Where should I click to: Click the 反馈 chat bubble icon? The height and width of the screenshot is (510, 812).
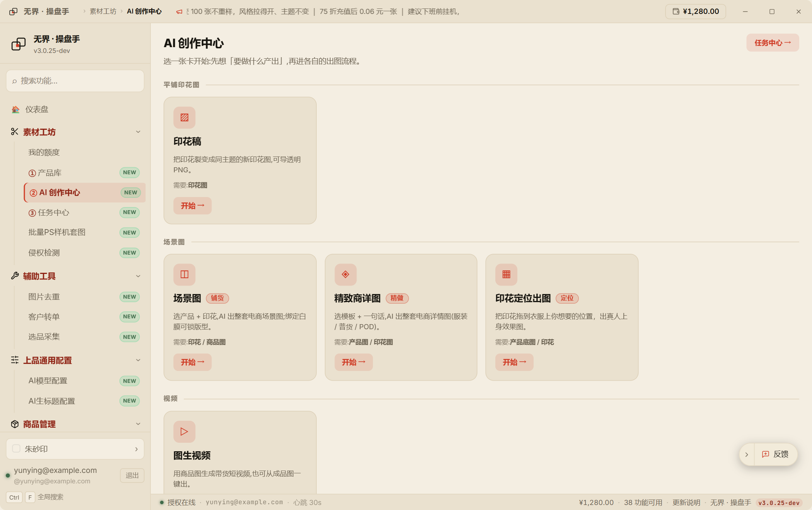click(765, 454)
